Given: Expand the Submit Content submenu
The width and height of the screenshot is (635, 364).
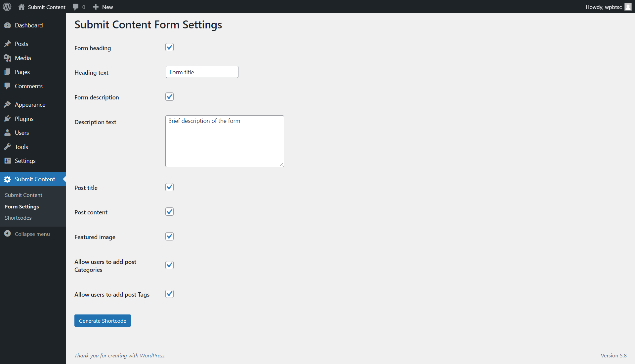Looking at the screenshot, I should 35,179.
